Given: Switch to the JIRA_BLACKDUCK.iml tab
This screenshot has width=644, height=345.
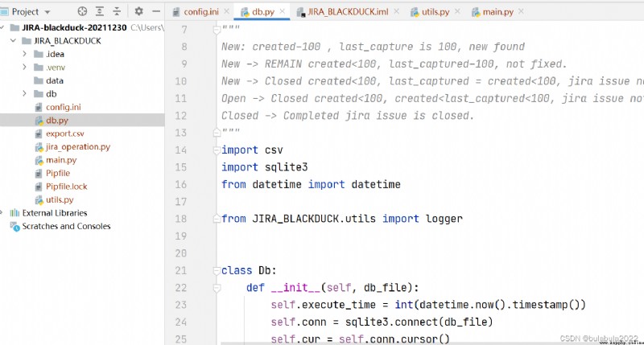Looking at the screenshot, I should [348, 12].
